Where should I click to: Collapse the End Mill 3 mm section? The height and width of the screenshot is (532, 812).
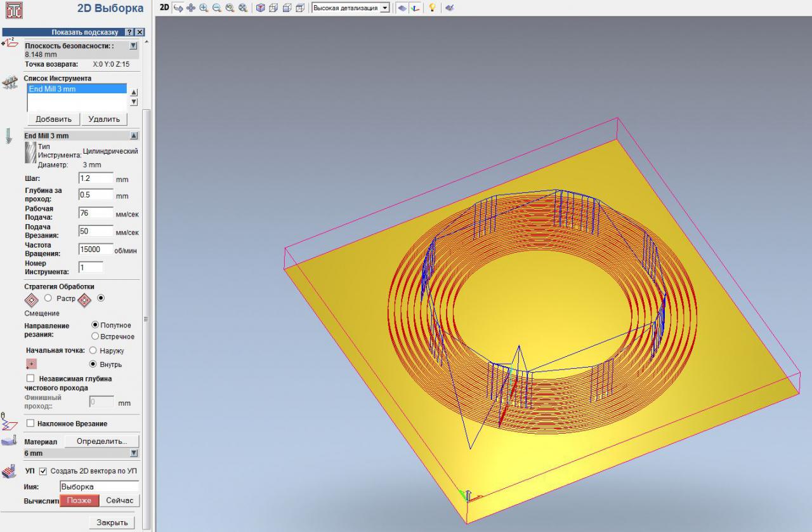click(x=134, y=136)
